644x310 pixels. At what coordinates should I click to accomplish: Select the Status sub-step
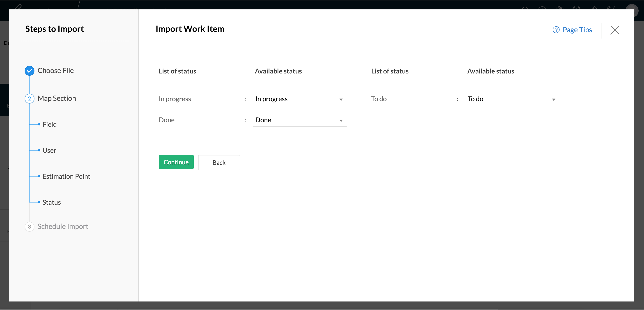[51, 202]
